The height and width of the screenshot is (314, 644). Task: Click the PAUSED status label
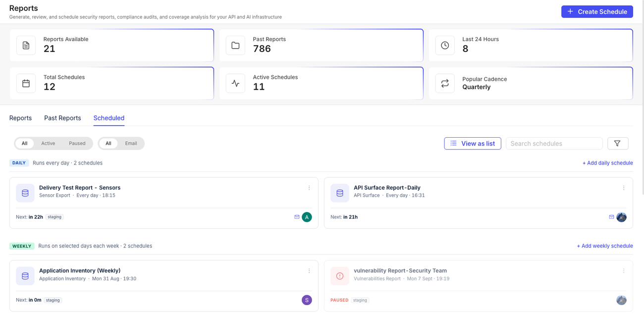coord(339,300)
